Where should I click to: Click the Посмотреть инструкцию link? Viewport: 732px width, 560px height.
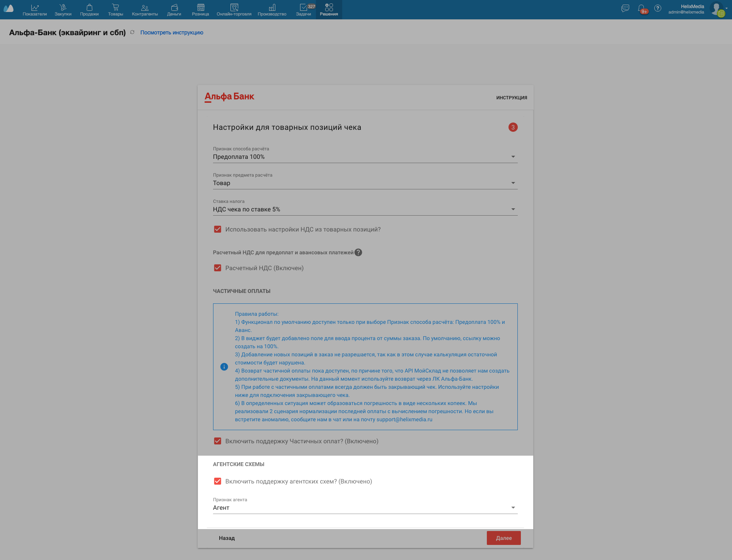click(x=172, y=32)
